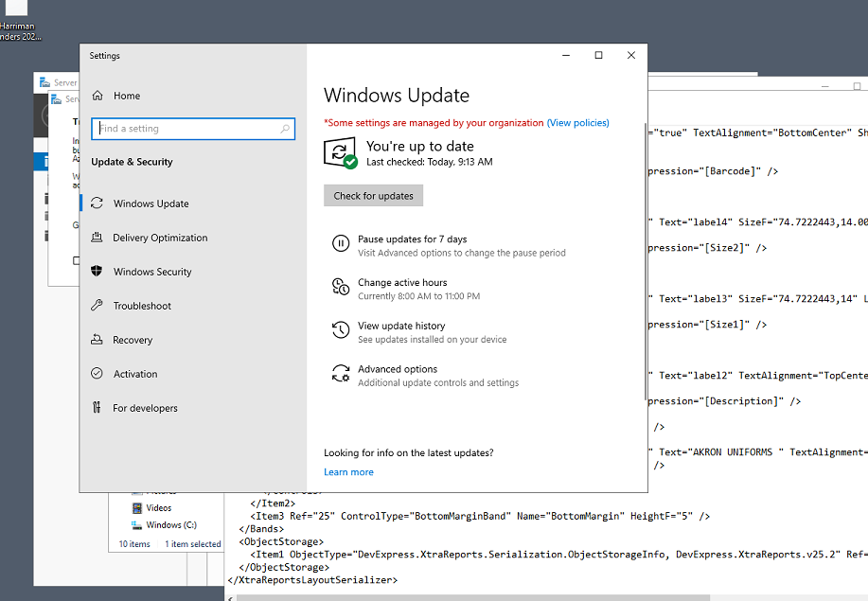Click the </XtraReportsLayoutSerializer> closing tag line
This screenshot has width=868, height=601.
pos(312,580)
